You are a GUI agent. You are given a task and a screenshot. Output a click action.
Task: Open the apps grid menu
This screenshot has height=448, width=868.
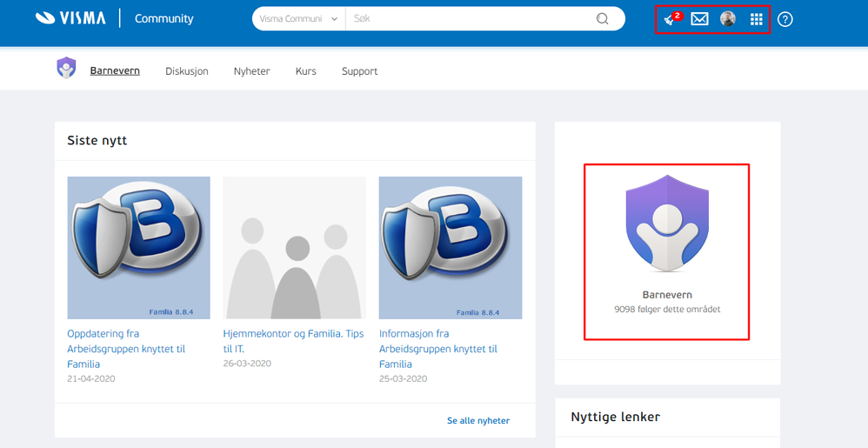click(756, 19)
